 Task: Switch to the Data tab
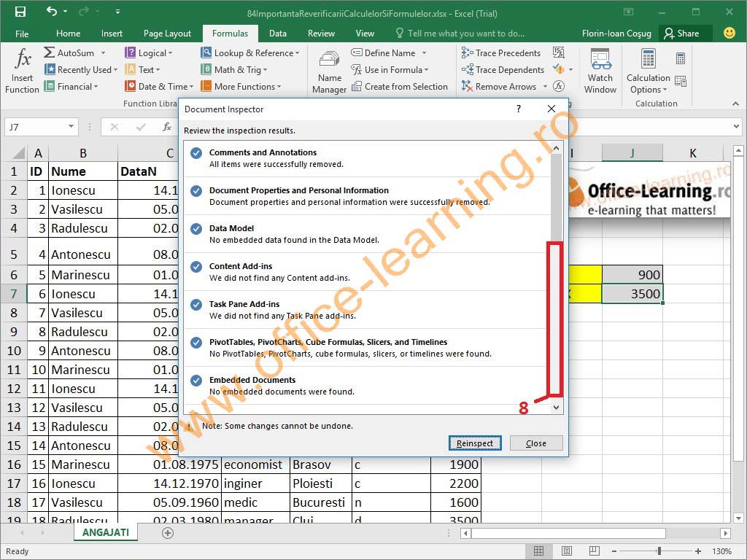pos(278,34)
